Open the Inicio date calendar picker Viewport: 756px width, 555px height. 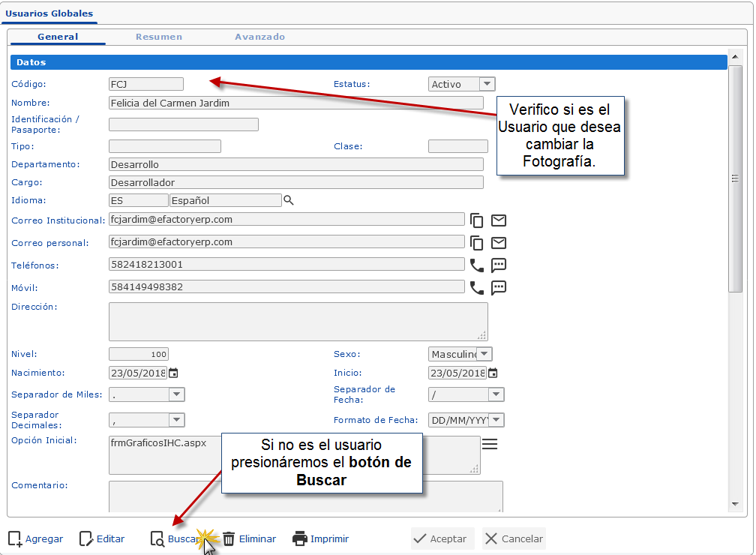click(x=493, y=373)
